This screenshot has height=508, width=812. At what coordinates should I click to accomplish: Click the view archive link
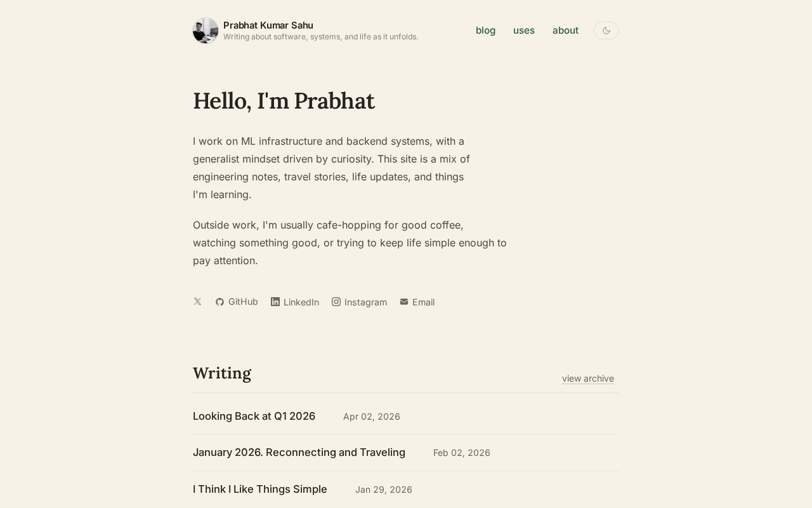click(x=587, y=378)
